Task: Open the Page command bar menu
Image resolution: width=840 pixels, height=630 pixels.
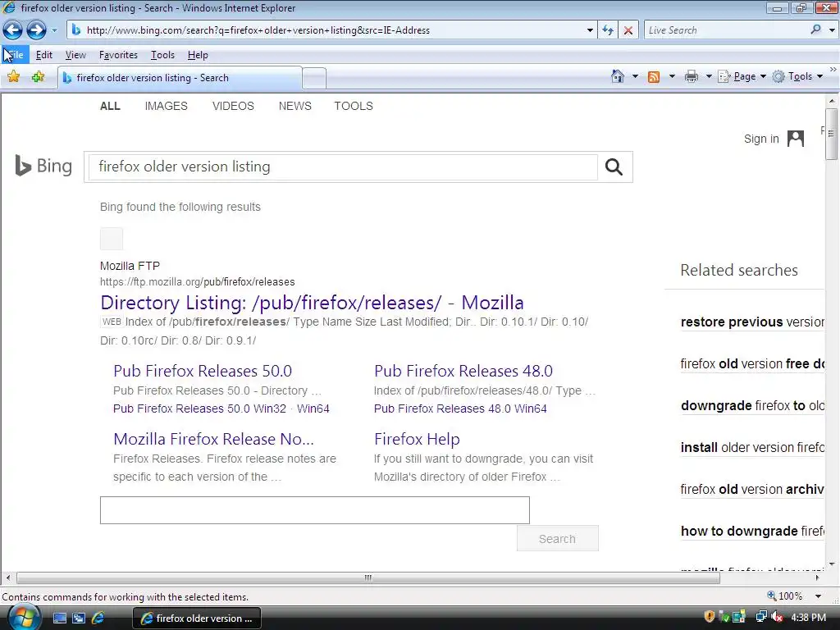Action: tap(742, 76)
